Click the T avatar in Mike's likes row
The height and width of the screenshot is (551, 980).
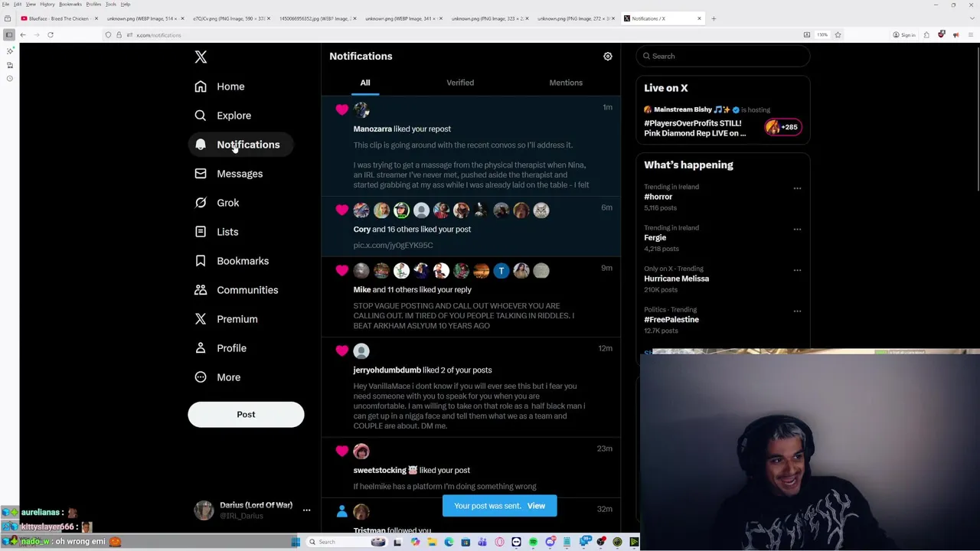click(501, 270)
